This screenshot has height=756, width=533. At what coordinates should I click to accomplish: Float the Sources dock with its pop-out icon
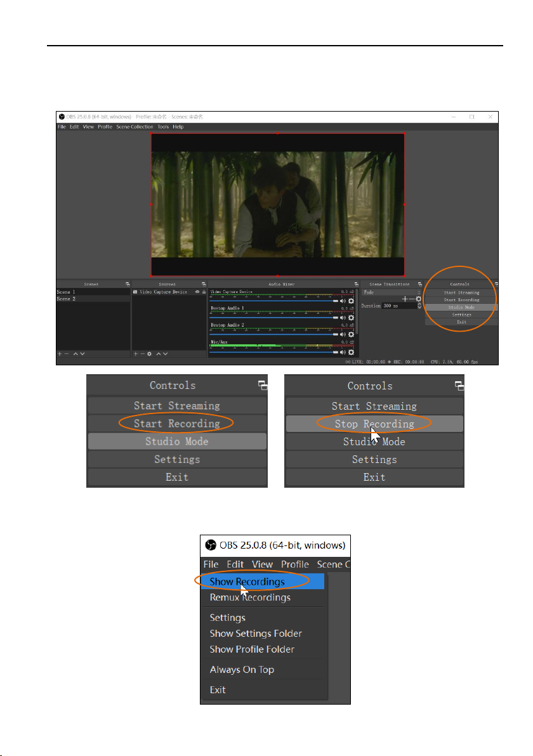point(204,284)
